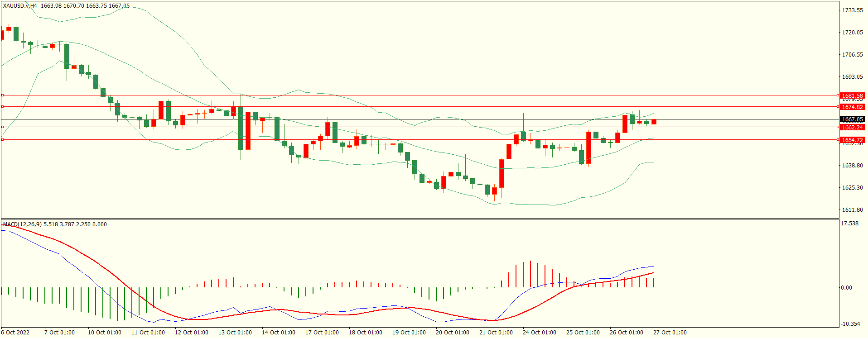
Task: Click the MACD(12,26,9) indicator label
Action: click(22, 224)
